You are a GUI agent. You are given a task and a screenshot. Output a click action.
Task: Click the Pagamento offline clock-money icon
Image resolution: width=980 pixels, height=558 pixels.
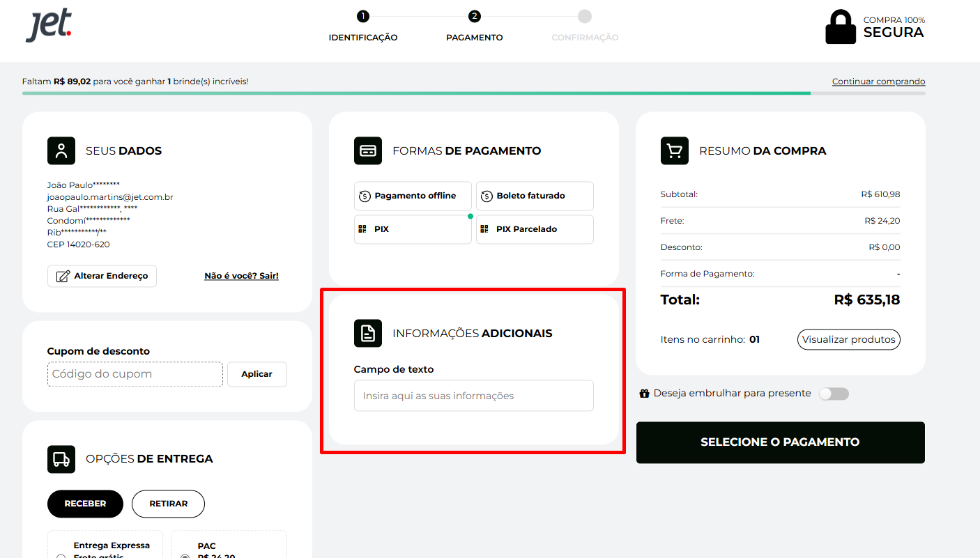365,196
